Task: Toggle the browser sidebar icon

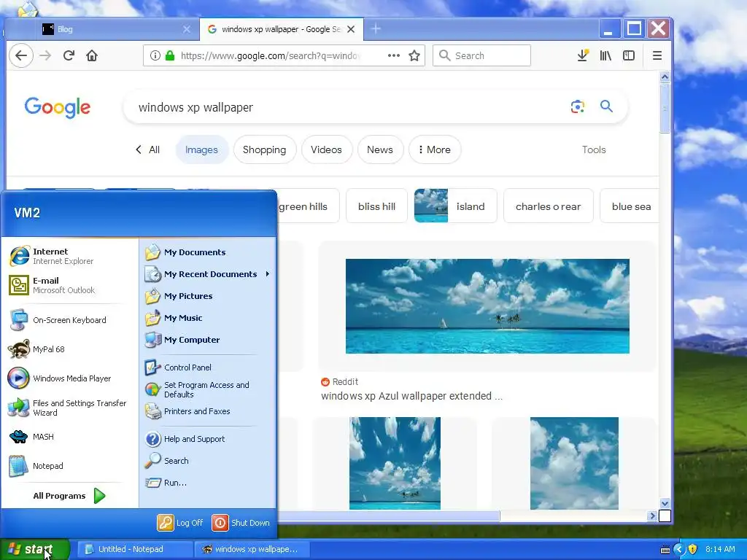Action: click(629, 55)
